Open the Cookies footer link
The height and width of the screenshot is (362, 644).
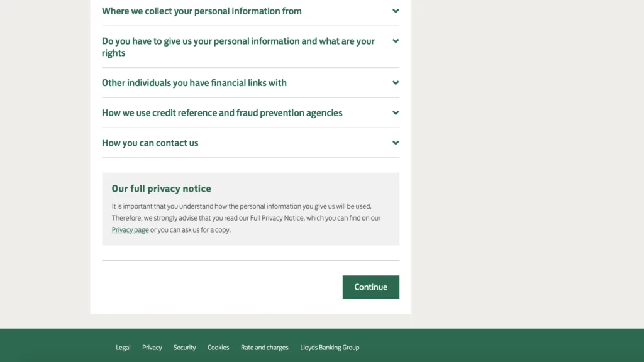click(x=218, y=347)
